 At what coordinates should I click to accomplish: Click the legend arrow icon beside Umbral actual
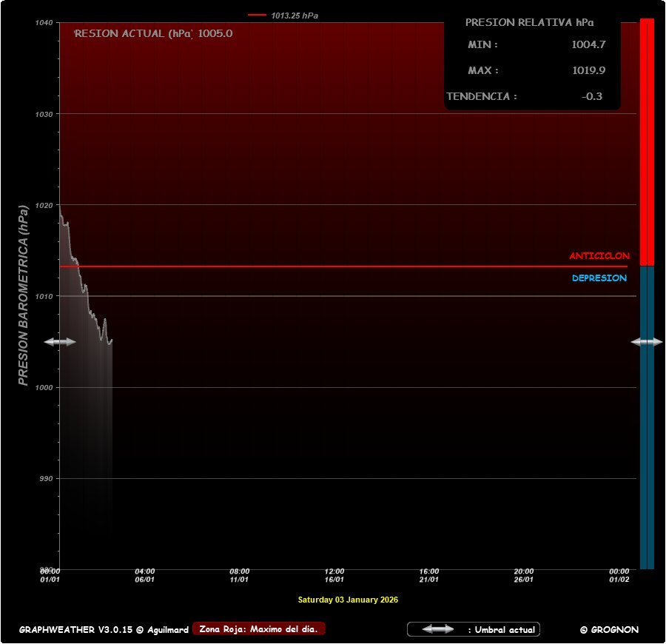tap(438, 629)
